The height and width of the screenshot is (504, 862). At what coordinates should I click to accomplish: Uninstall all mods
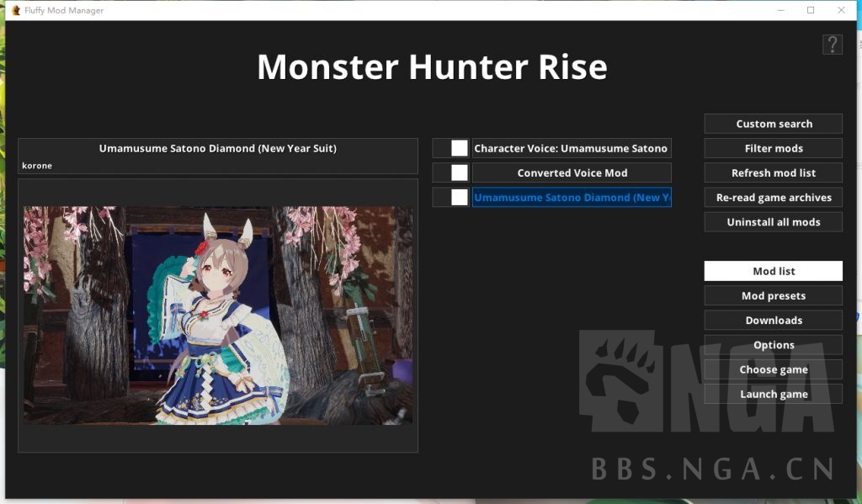772,221
